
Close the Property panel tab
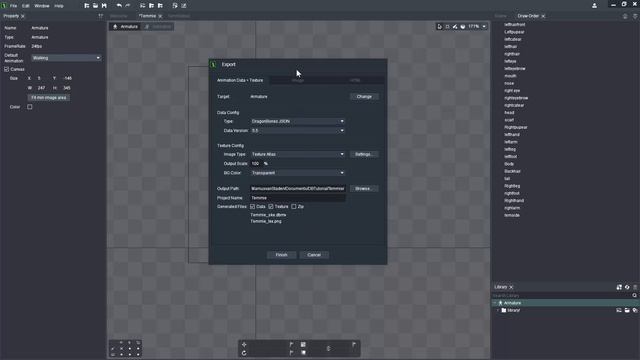[x=23, y=16]
